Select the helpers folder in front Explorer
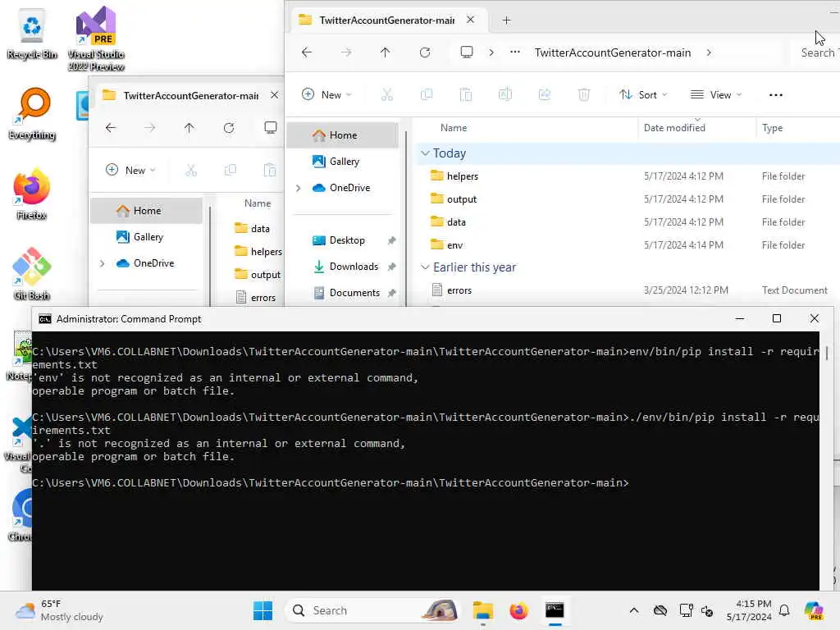The image size is (840, 630). [462, 176]
